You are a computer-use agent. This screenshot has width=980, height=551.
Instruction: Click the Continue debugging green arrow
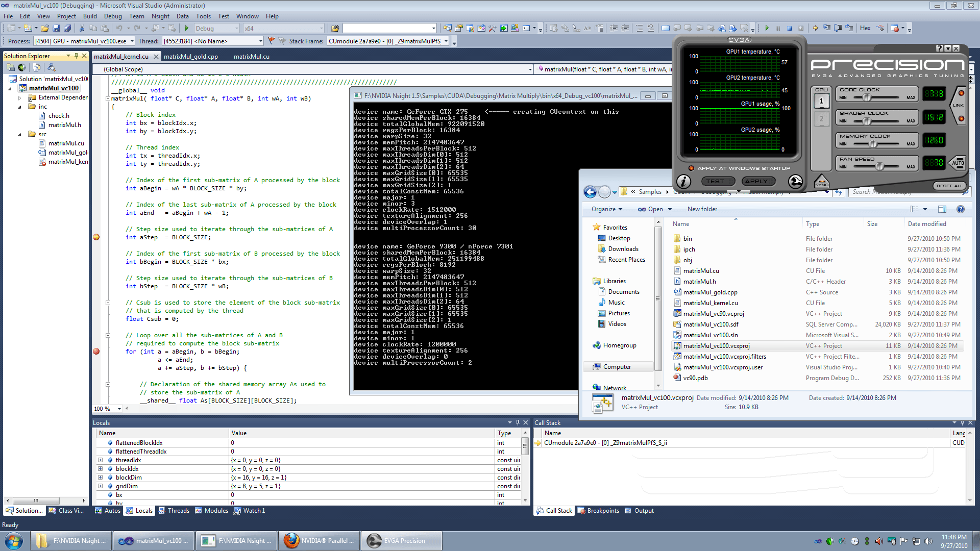coord(767,28)
